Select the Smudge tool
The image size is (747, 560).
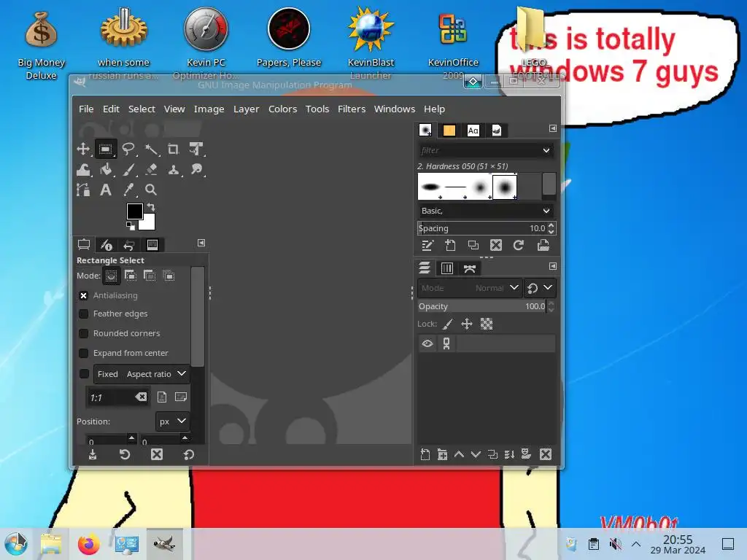(x=196, y=169)
